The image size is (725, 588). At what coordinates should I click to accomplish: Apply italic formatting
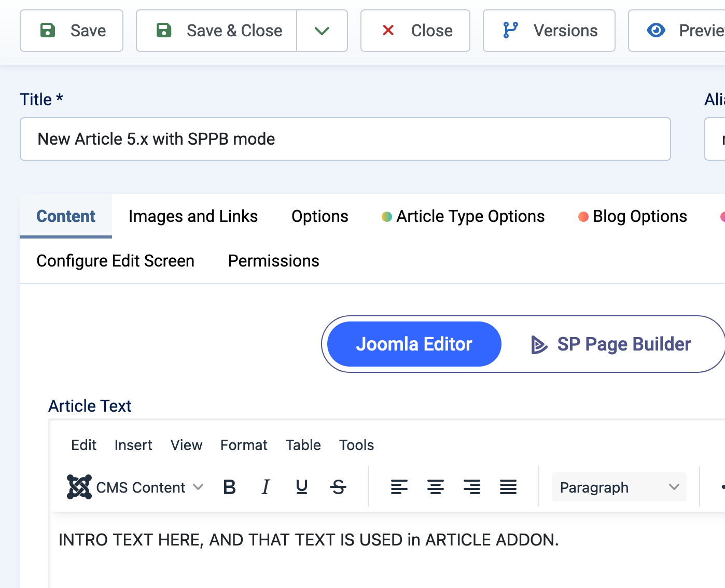(265, 487)
